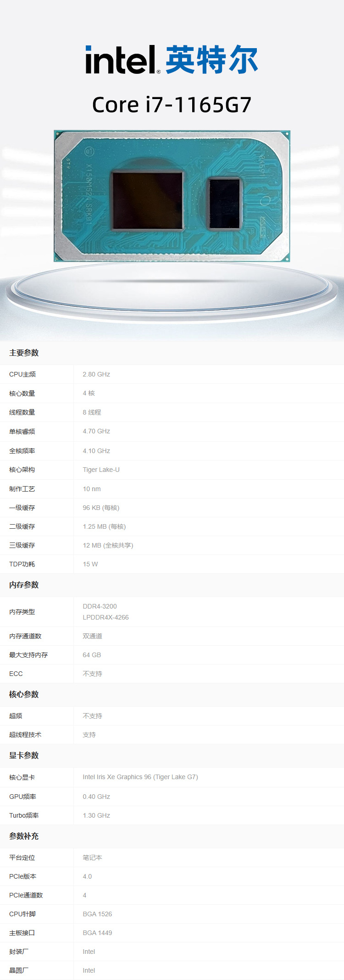Click the 单核睿频 value 4.70 GHz

[x=96, y=431]
